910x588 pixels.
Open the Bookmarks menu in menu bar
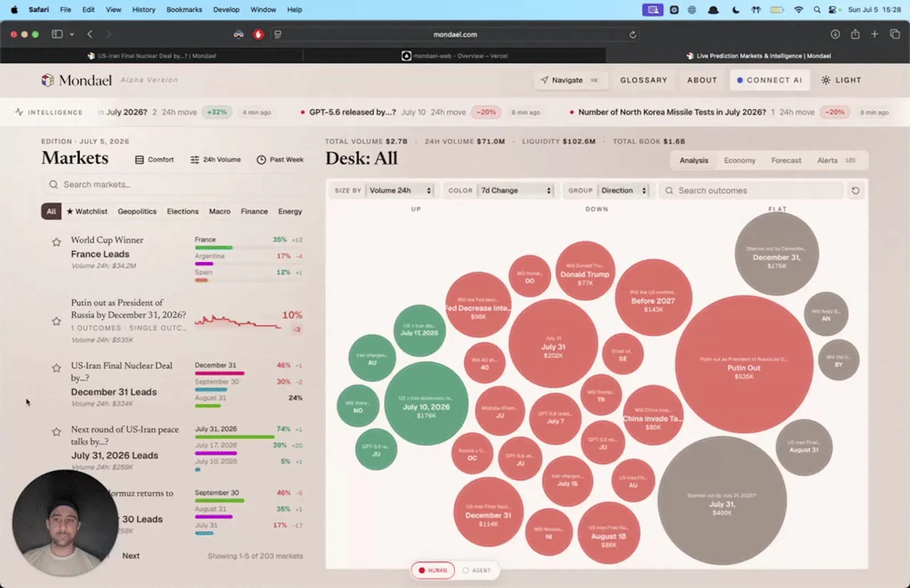click(184, 10)
